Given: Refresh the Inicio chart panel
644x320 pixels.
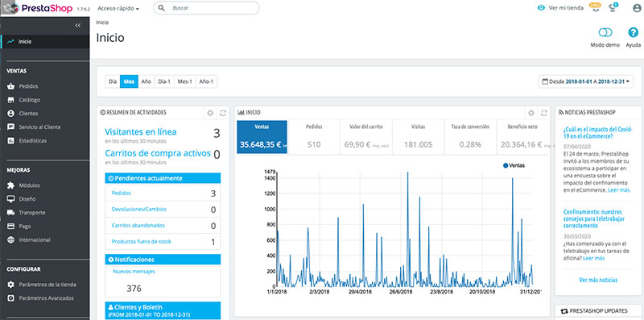Looking at the screenshot, I should [544, 113].
